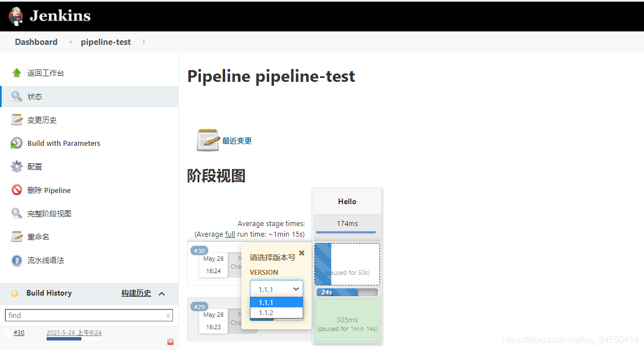Viewport: 644px width, 350px height.
Task: Go to Dashboard breadcrumb
Action: coord(36,42)
